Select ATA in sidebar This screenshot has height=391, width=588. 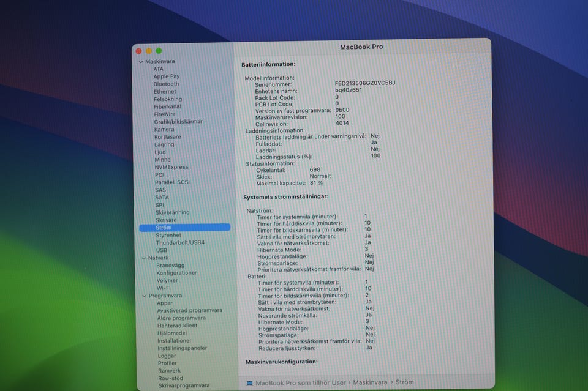[x=158, y=69]
